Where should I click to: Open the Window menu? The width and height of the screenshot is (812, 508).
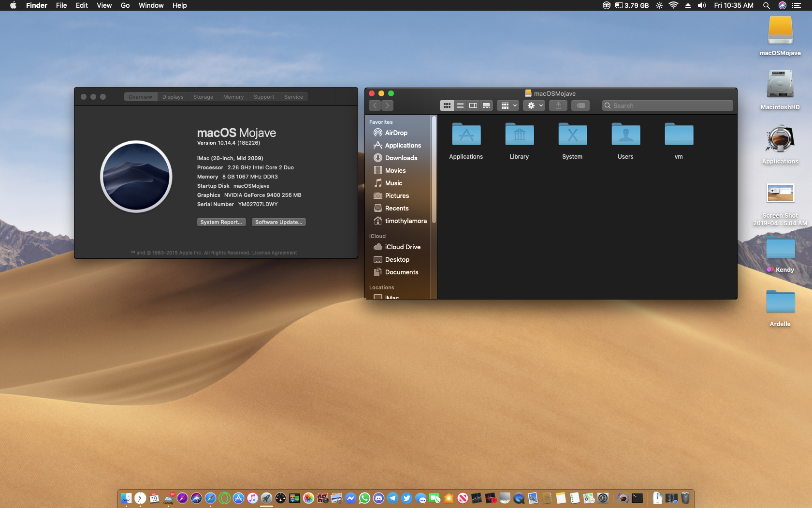point(151,5)
